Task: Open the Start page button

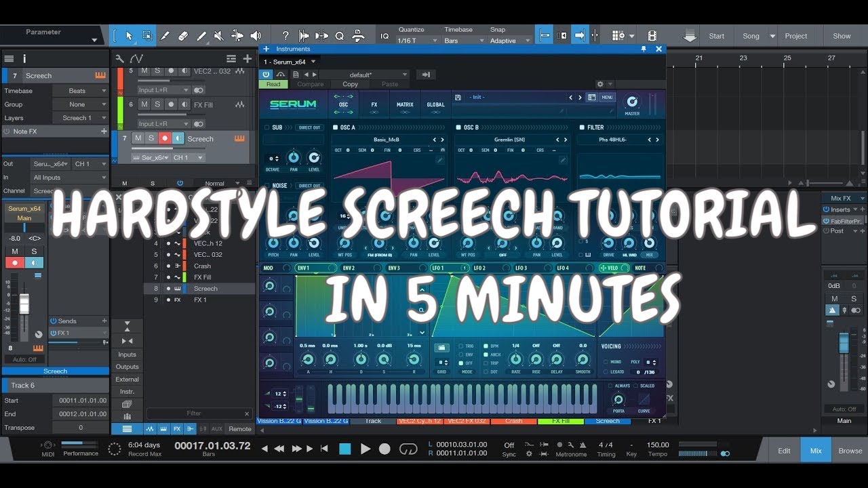Action: pyautogui.click(x=717, y=36)
